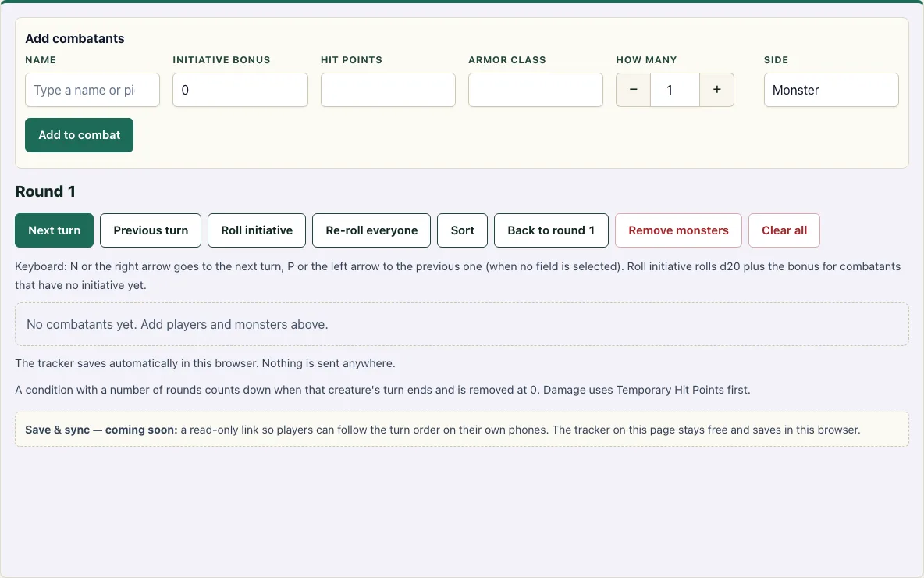924x578 pixels.
Task: Click the 'No combatants yet' message
Action: (177, 324)
